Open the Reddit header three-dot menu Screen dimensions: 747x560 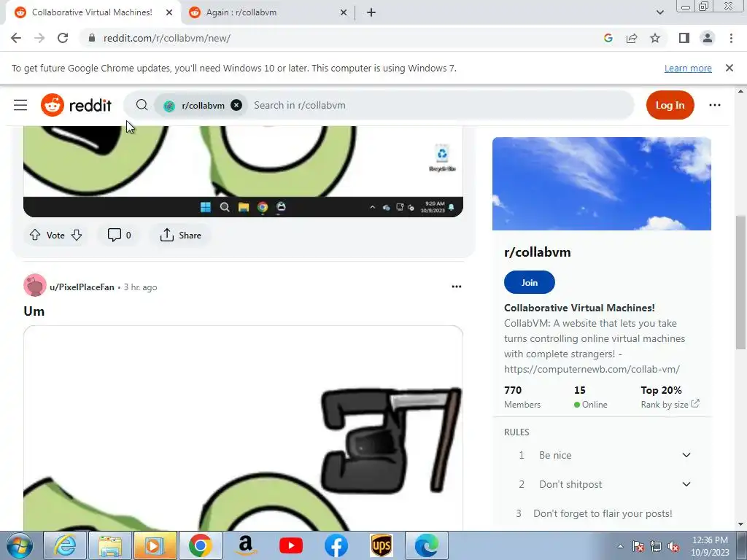(x=715, y=105)
